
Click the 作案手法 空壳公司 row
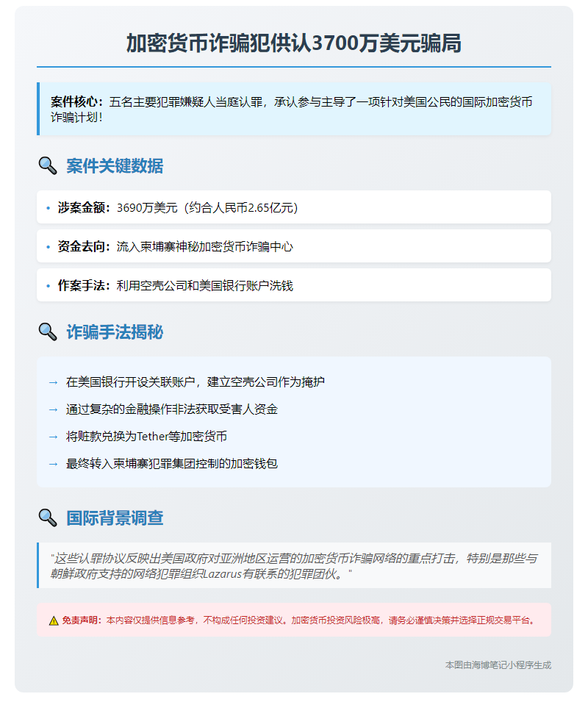click(x=293, y=285)
